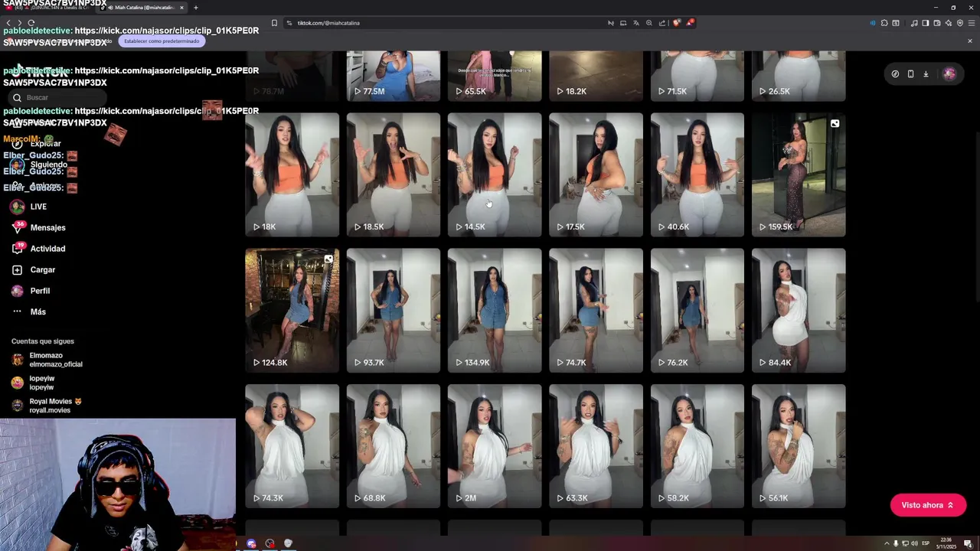980x551 pixels.
Task: Click the browser forward arrow
Action: pos(19,23)
